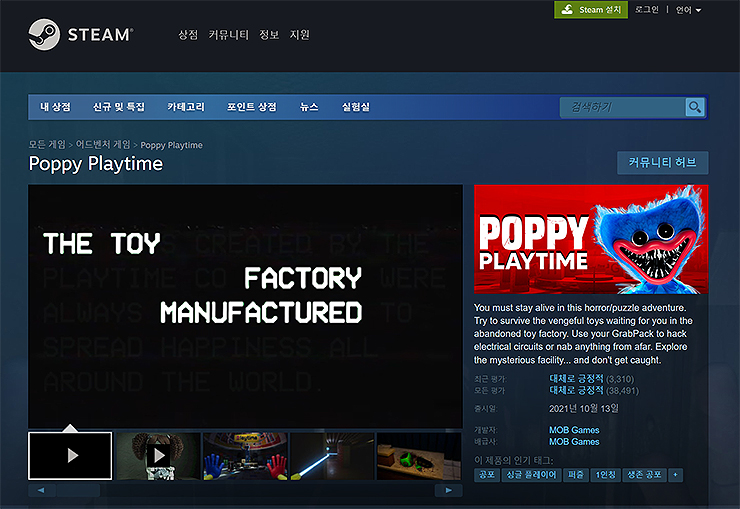
Task: Click the developer MOB Games link
Action: point(574,430)
